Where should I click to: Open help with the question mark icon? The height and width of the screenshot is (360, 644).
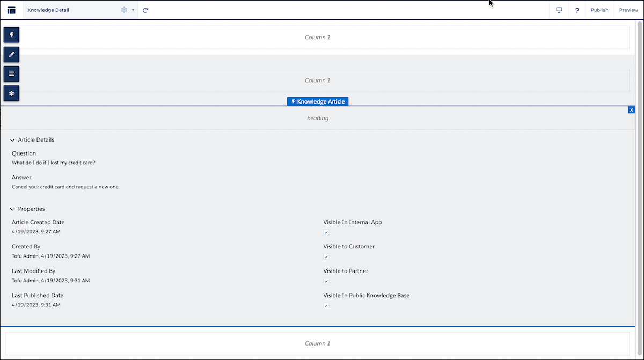(x=577, y=10)
